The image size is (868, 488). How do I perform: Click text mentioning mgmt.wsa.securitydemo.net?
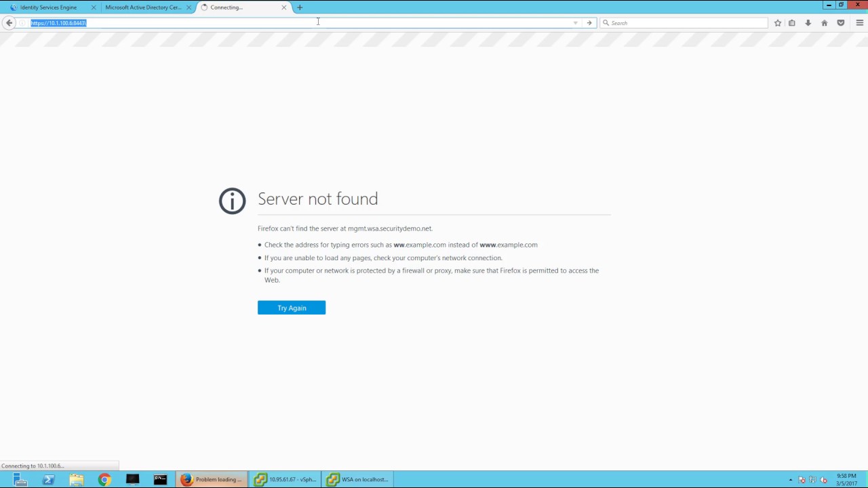pyautogui.click(x=344, y=228)
